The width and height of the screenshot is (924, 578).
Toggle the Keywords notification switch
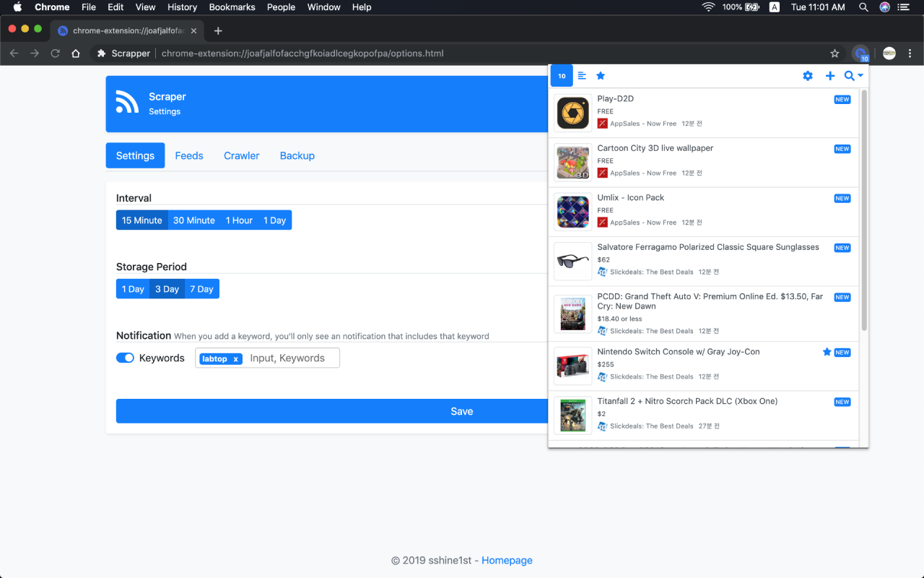click(x=125, y=358)
